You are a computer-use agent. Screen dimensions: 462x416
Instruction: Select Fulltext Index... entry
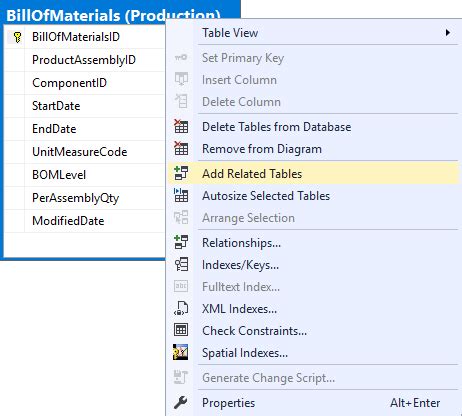tap(313, 287)
